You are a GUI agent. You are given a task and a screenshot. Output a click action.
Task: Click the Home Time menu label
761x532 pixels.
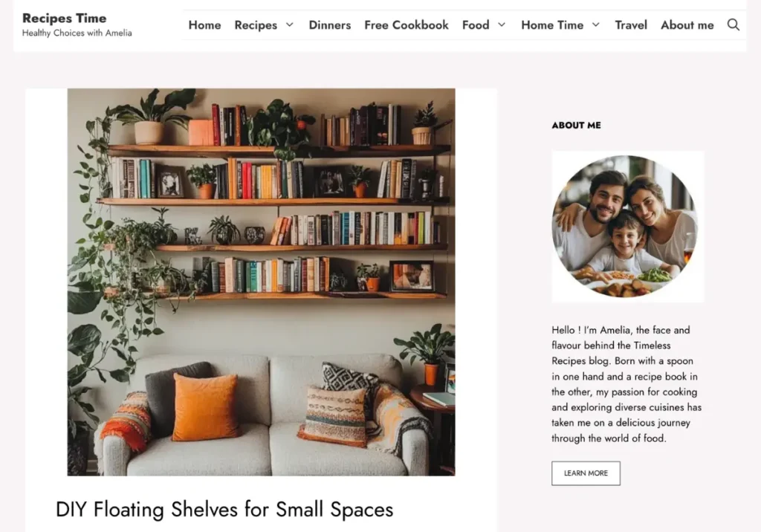pos(552,25)
